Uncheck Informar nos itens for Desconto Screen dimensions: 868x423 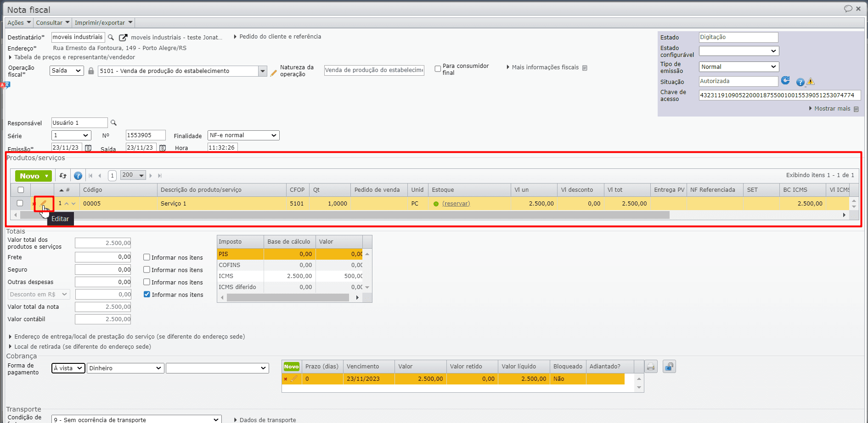[147, 295]
